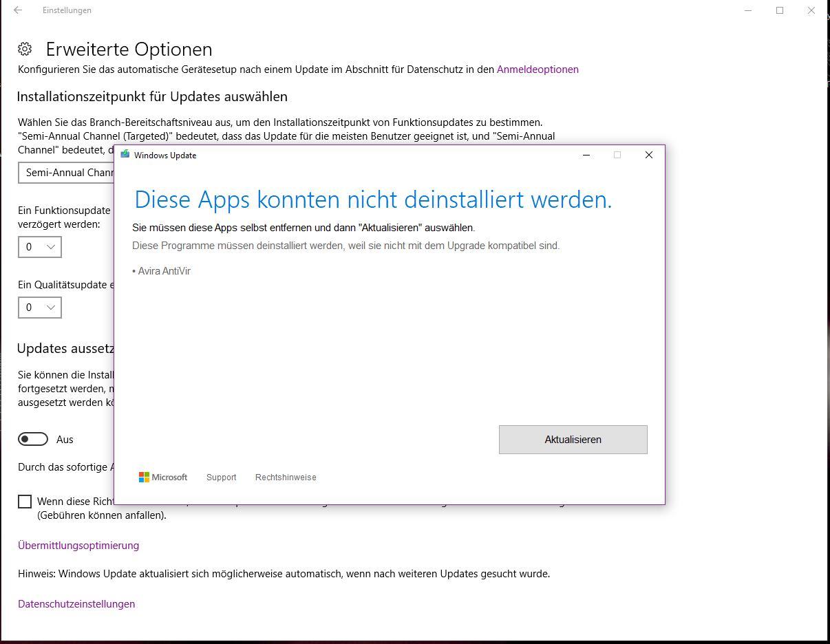Check the getaktete Verbindungen download checkbox
830x644 pixels.
(25, 502)
